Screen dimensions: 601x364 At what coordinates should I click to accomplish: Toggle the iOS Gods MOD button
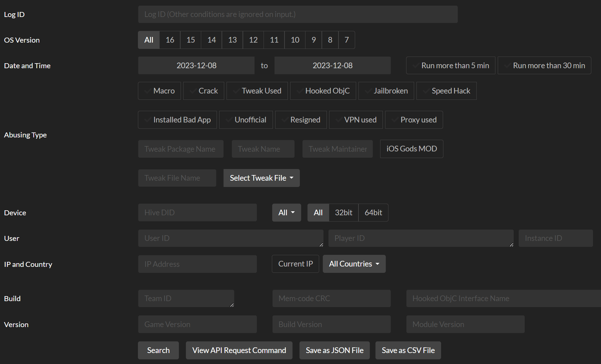click(411, 149)
